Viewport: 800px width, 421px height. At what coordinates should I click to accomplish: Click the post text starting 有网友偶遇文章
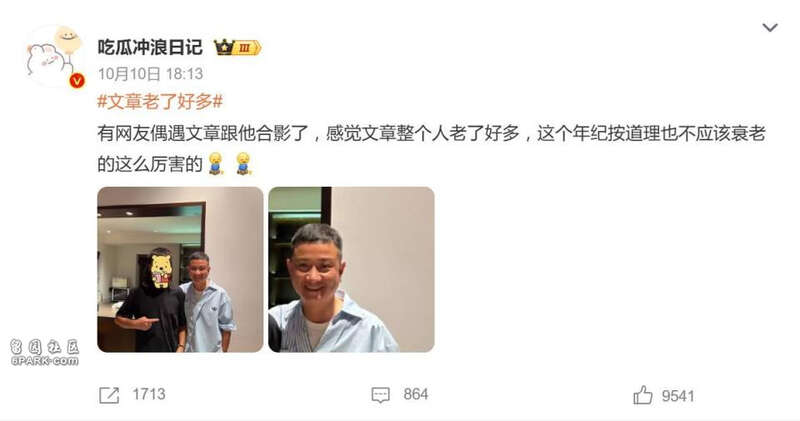click(x=432, y=134)
